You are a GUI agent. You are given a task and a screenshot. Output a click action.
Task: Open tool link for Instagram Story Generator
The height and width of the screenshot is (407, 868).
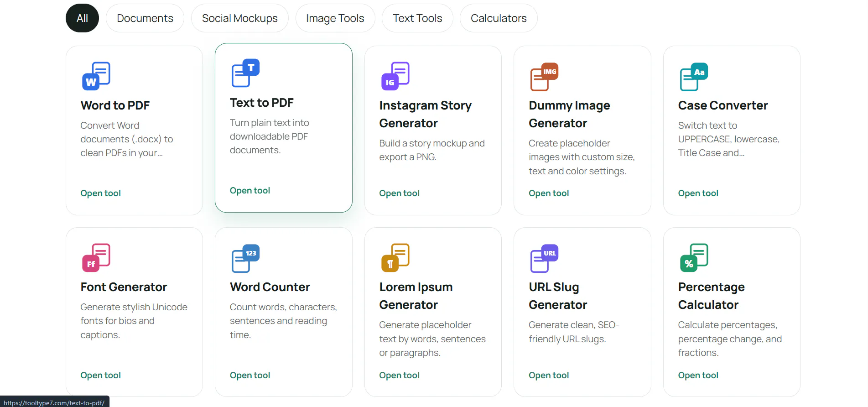point(400,193)
